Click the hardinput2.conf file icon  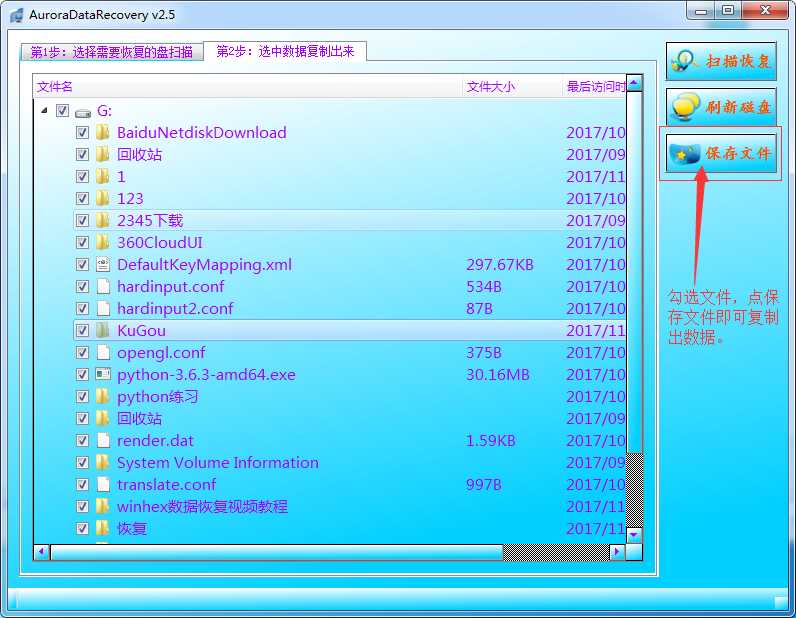pyautogui.click(x=103, y=308)
